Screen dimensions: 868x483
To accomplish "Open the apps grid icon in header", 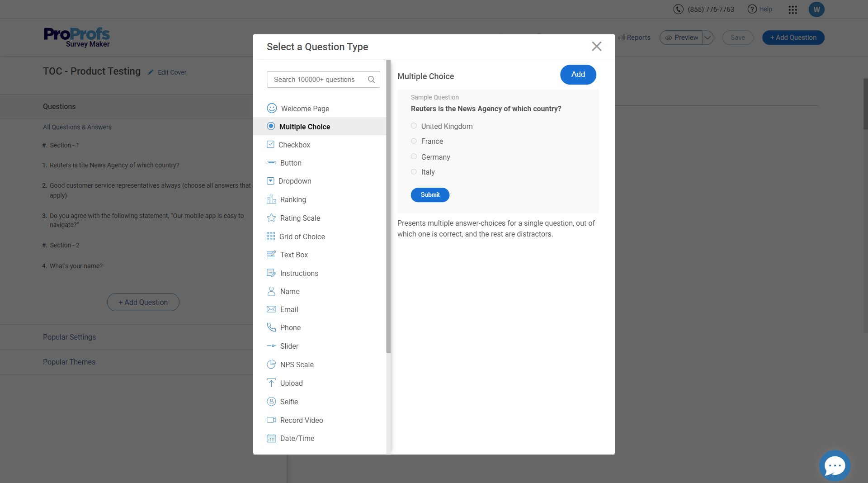I will click(x=793, y=9).
